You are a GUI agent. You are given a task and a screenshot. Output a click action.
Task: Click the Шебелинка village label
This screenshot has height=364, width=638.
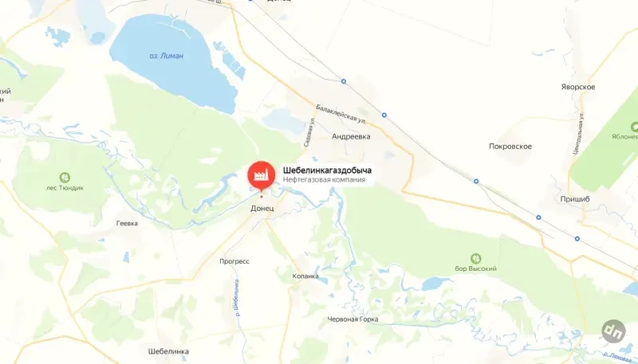click(168, 351)
